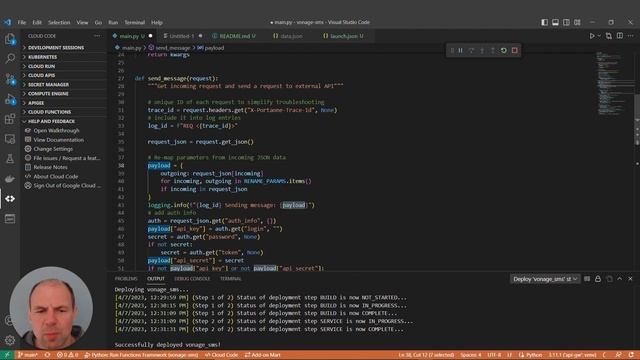
Task: Open the Extensions view
Action: tap(10, 119)
